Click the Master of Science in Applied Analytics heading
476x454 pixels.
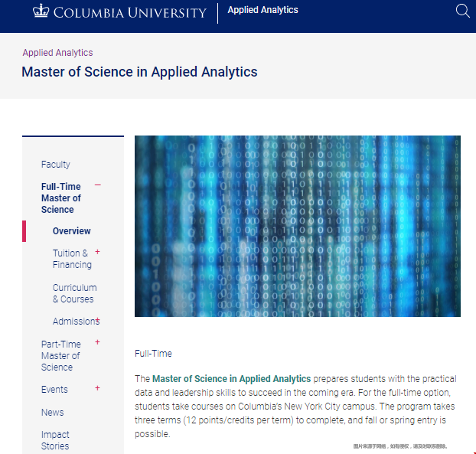click(139, 72)
